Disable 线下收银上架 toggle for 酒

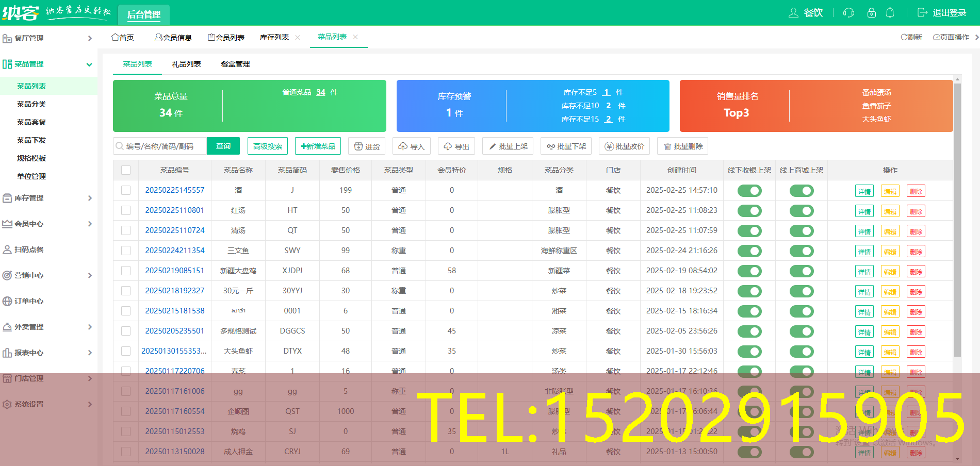(749, 190)
